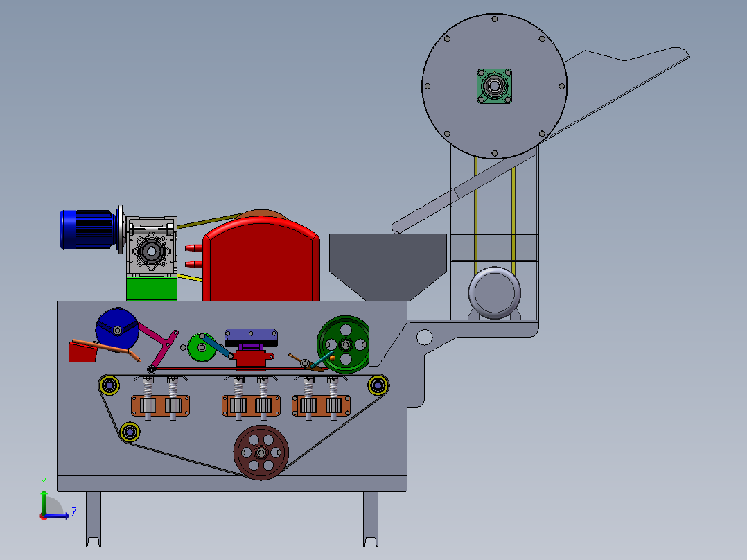The image size is (747, 560).
Task: Select the lower-left yellow belt roller
Action: [x=129, y=432]
